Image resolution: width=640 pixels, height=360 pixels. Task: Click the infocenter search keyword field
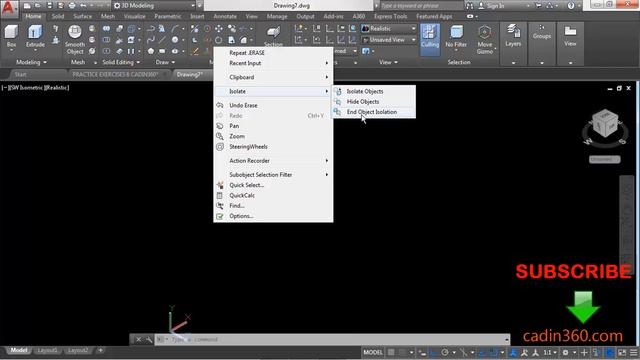(x=421, y=6)
